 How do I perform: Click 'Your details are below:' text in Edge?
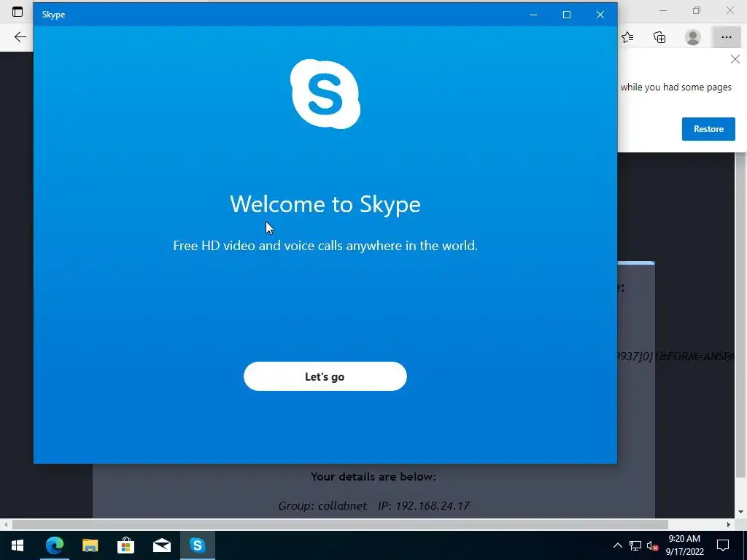(x=373, y=477)
